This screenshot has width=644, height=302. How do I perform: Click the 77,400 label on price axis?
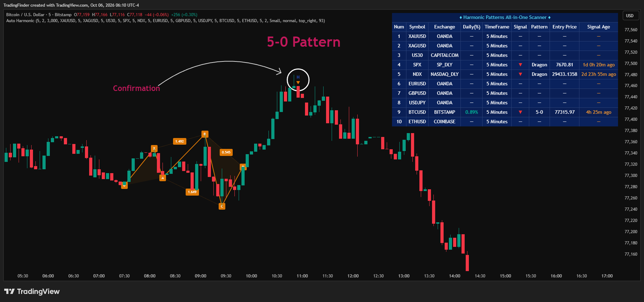[x=631, y=119]
